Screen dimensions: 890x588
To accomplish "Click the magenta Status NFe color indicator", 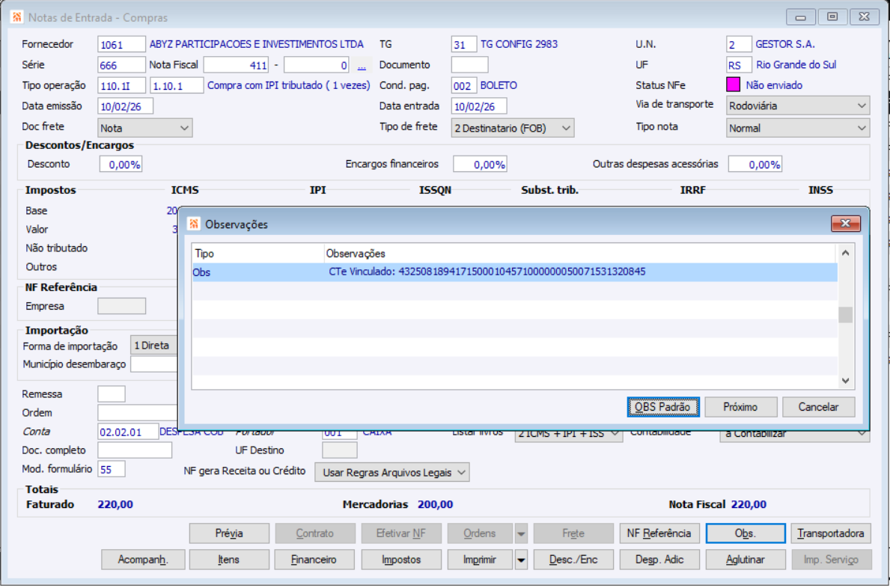I will coord(734,85).
